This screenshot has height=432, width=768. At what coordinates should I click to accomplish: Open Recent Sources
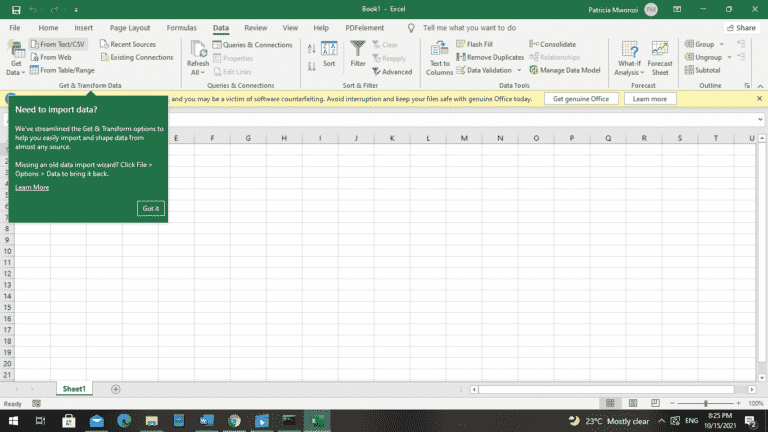coord(128,44)
